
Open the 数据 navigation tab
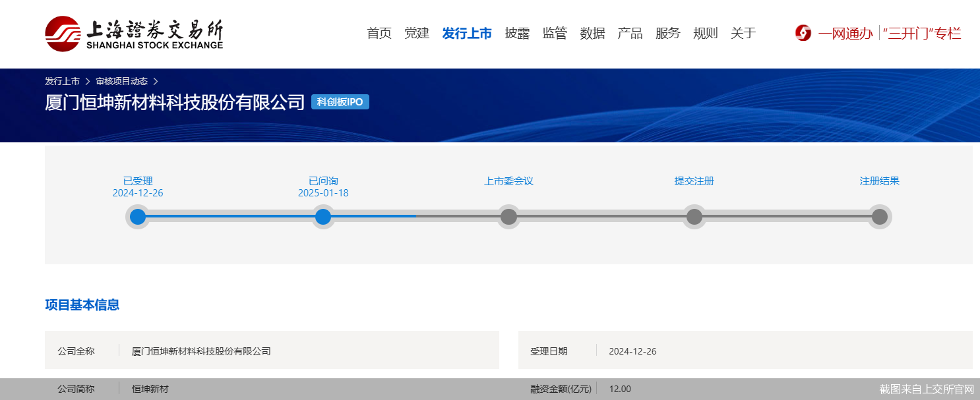[x=592, y=33]
